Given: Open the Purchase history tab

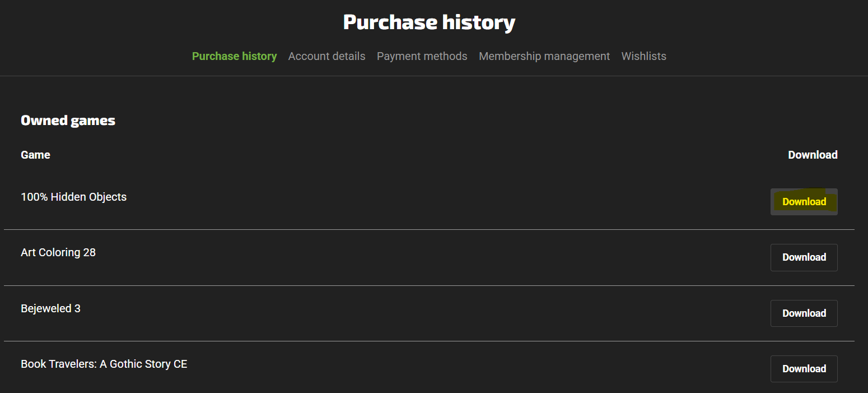Looking at the screenshot, I should (234, 56).
